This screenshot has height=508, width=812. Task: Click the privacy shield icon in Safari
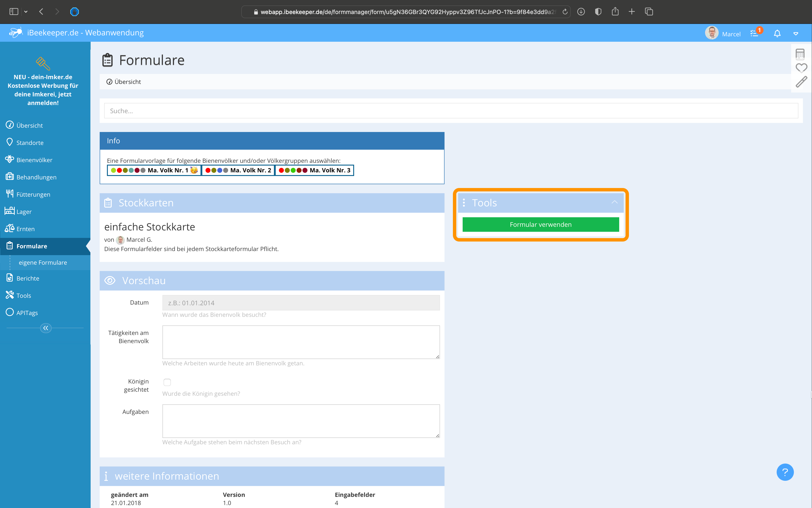coord(598,12)
